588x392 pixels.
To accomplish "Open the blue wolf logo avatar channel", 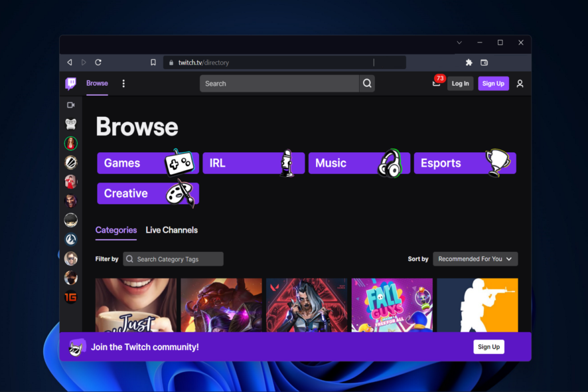I will point(70,239).
